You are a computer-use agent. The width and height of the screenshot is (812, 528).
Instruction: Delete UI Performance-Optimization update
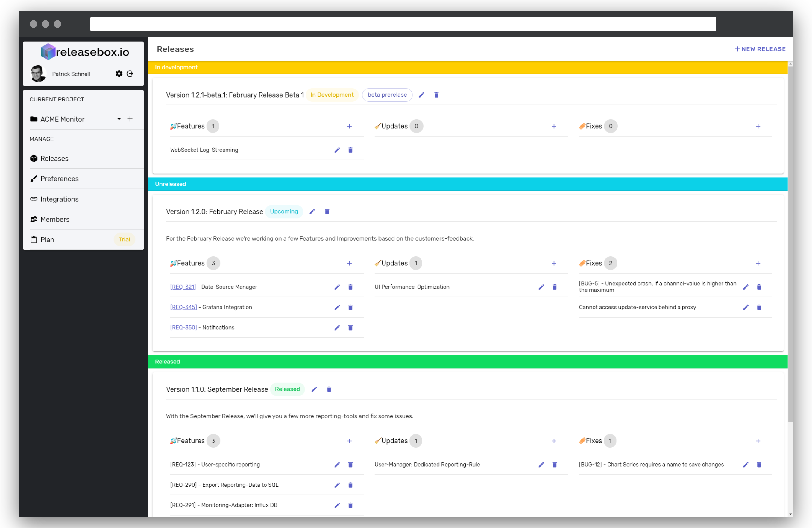pyautogui.click(x=554, y=287)
